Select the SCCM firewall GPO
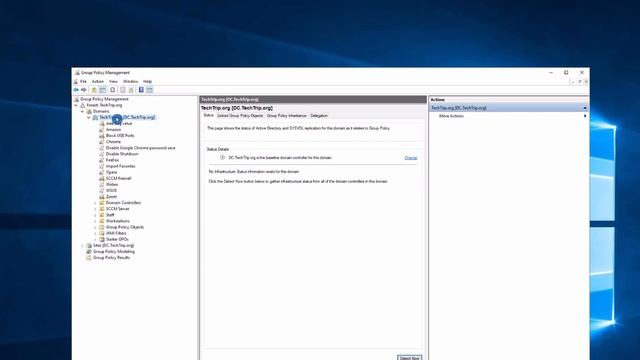The width and height of the screenshot is (640, 360). pyautogui.click(x=119, y=178)
